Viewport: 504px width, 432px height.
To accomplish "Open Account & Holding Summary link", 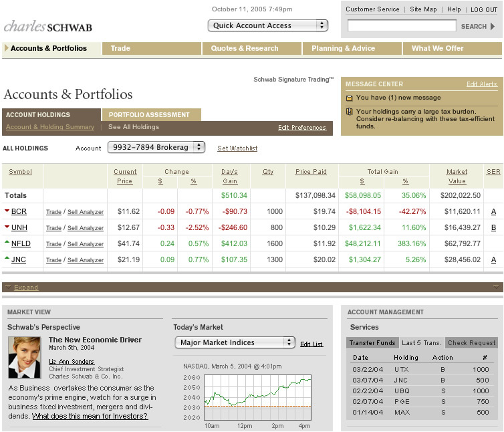I will tap(50, 127).
